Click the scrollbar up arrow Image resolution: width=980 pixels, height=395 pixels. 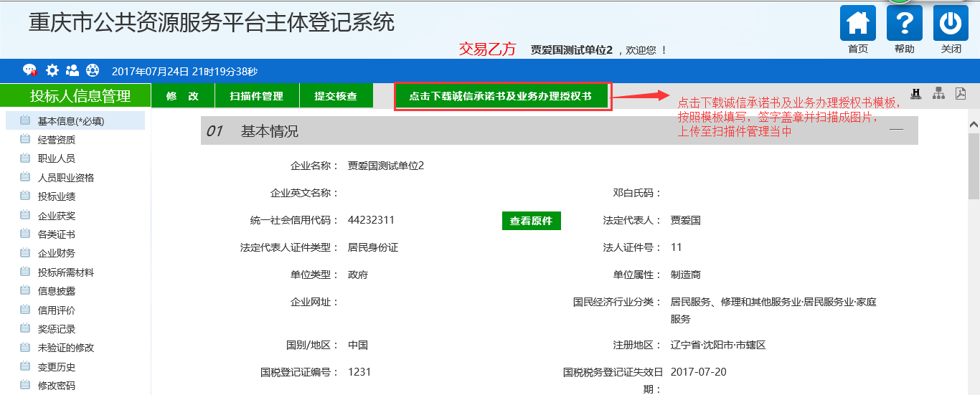(974, 124)
